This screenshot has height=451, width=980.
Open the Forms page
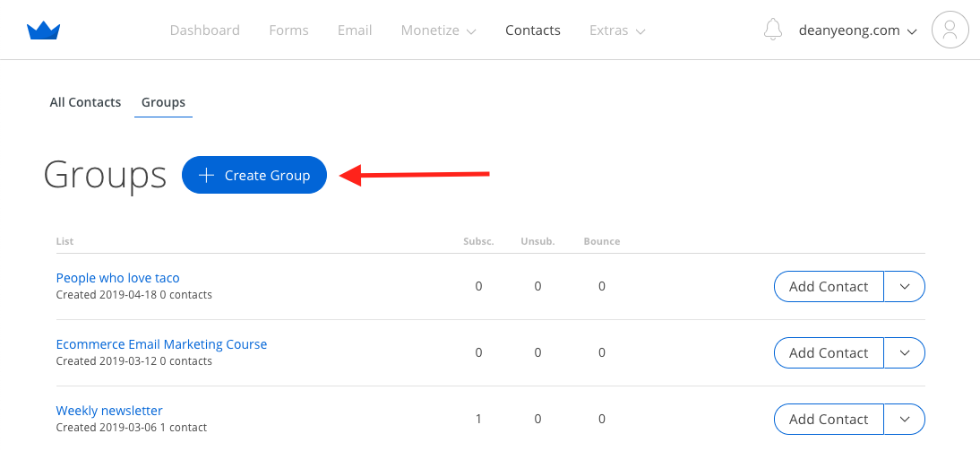[288, 30]
